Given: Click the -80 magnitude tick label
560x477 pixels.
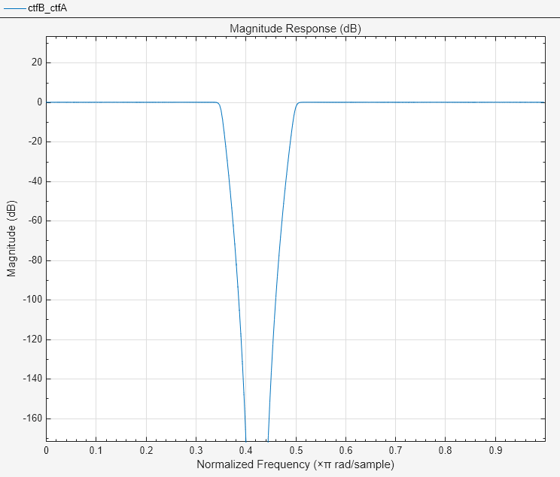Looking at the screenshot, I should pyautogui.click(x=35, y=260).
